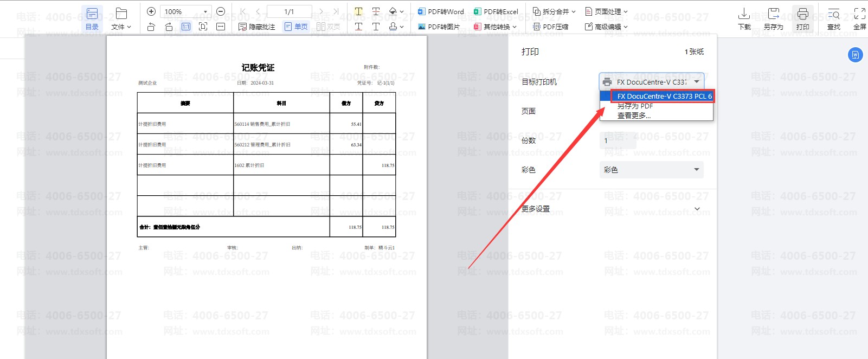The width and height of the screenshot is (868, 359).
Task: Toggle the table of contents (目录) panel
Action: point(92,18)
